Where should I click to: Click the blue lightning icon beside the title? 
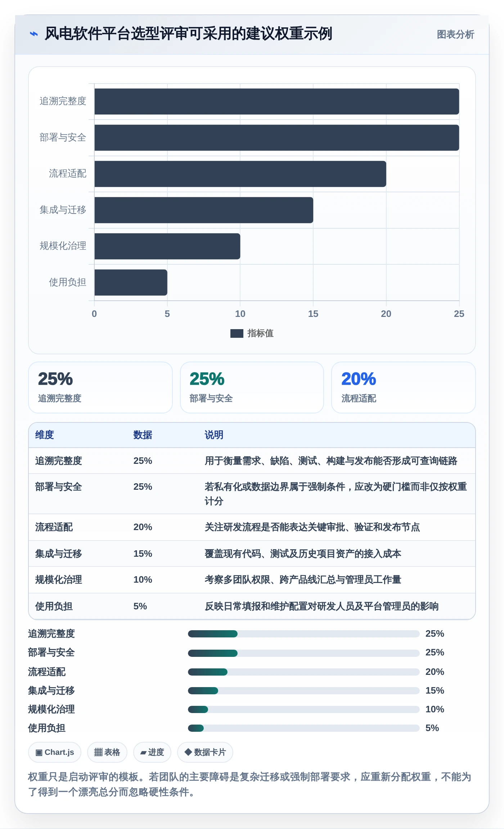tap(33, 34)
